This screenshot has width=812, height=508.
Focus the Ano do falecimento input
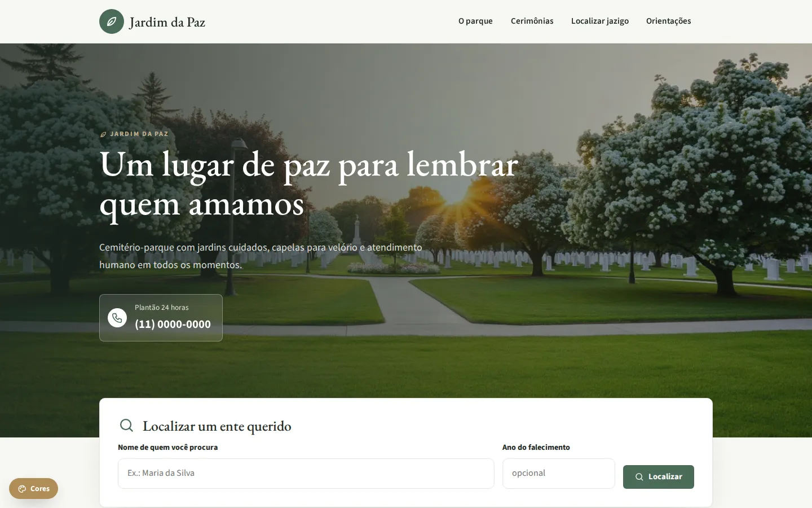[x=559, y=474]
